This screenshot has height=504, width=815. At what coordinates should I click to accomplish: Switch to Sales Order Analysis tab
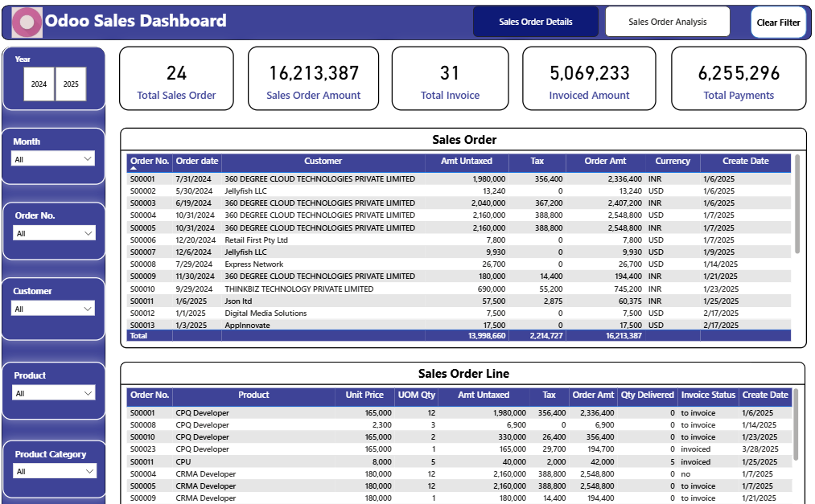coord(668,22)
